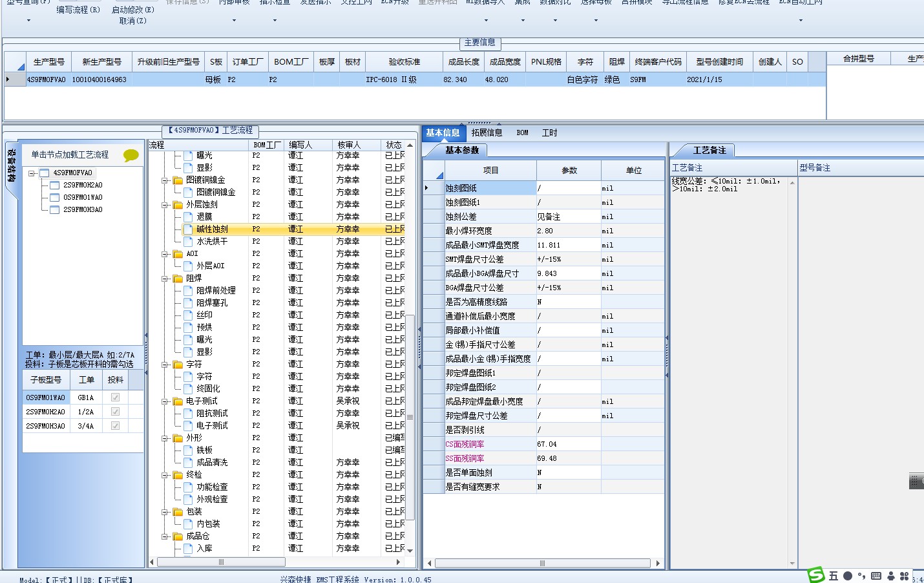Click document icon beside 阻焊塞孔

pos(188,303)
